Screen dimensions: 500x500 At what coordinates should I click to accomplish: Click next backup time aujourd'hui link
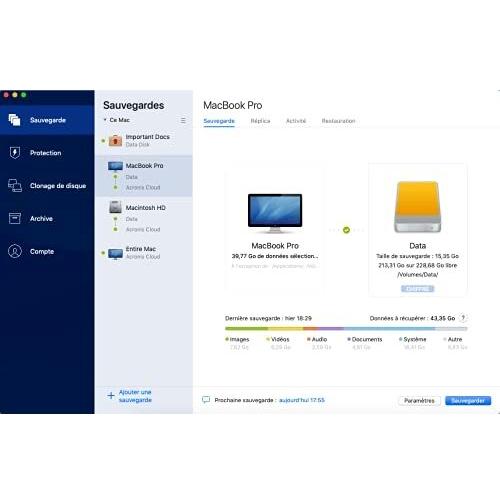302,400
